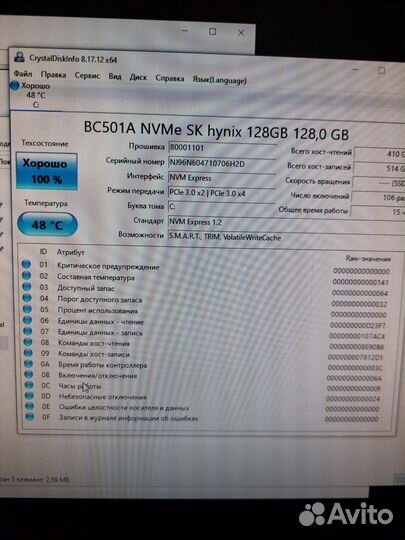Select Доступный запас attribute text
This screenshot has width=405, height=540.
pyautogui.click(x=86, y=288)
